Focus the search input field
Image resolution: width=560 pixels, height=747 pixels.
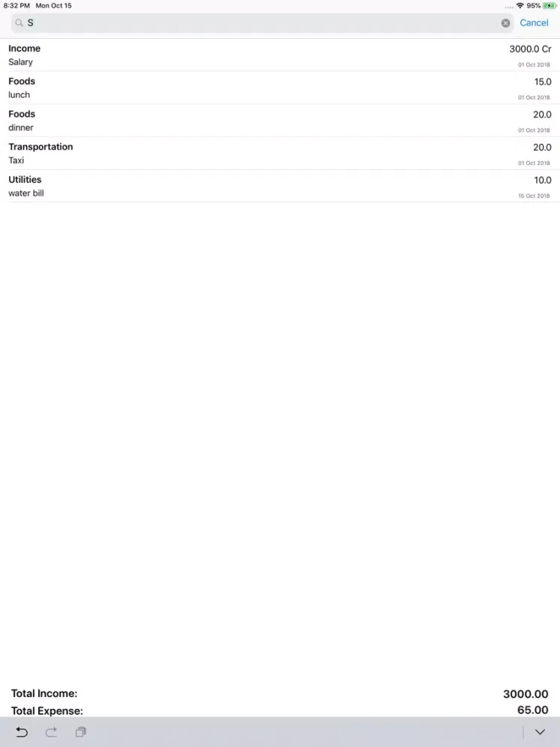tap(261, 23)
